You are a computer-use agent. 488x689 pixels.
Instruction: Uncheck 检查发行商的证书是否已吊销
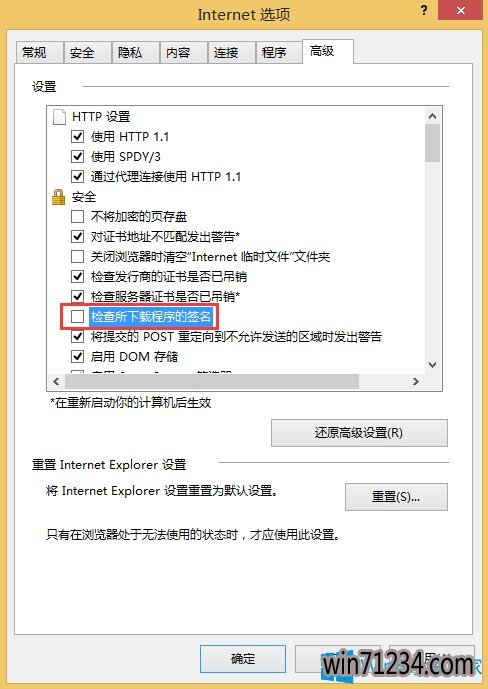click(x=77, y=276)
